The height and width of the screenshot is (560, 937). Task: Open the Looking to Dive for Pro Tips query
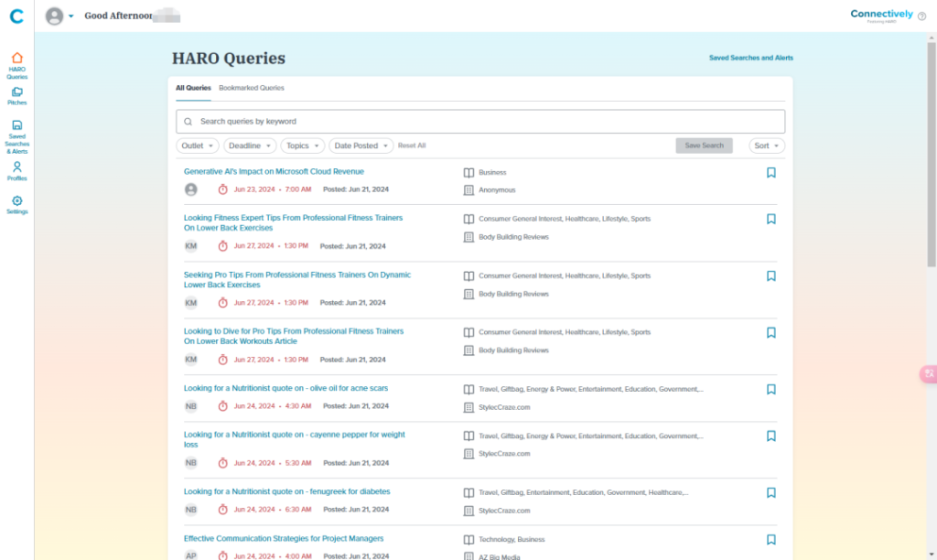click(294, 337)
